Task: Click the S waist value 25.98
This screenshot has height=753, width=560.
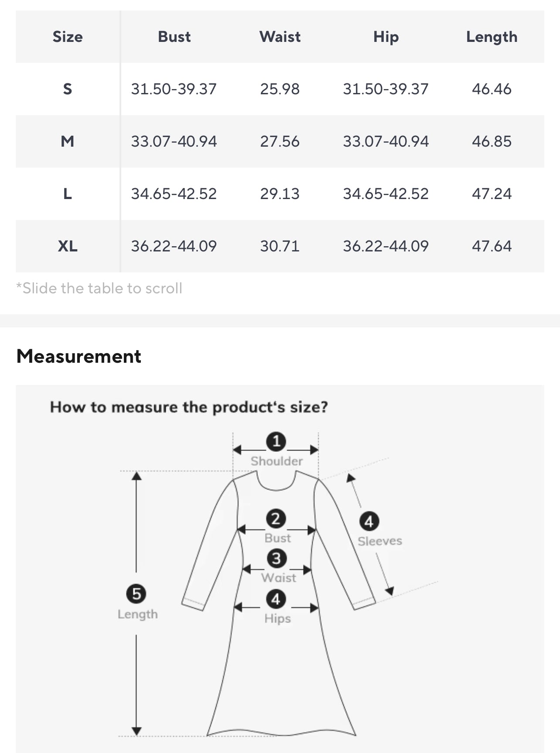Action: 280,89
